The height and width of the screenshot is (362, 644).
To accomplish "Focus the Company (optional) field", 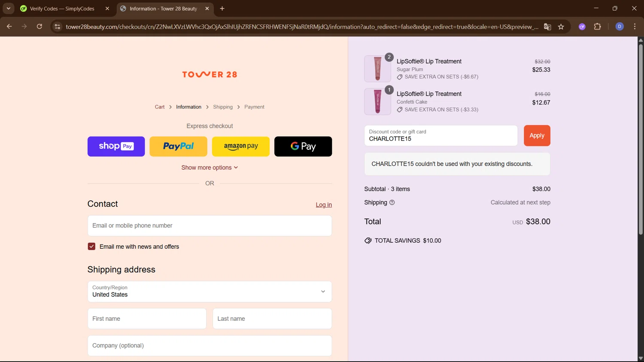I will [210, 346].
